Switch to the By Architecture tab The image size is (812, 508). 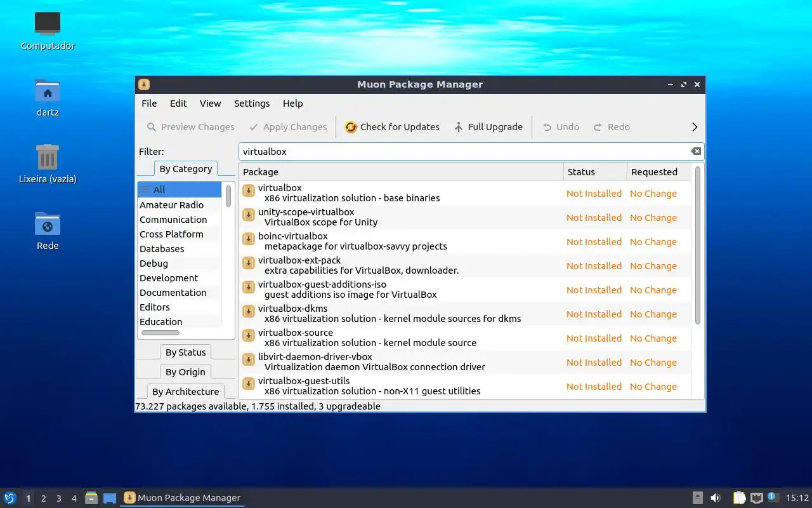click(x=186, y=392)
